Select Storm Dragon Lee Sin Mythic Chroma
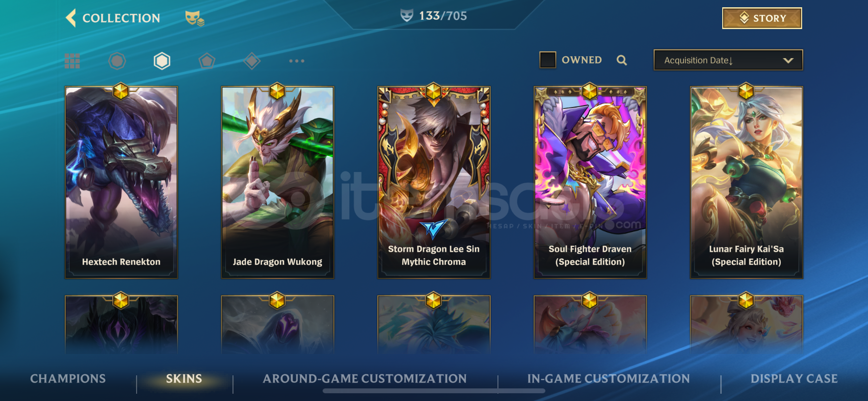The height and width of the screenshot is (401, 868). (x=434, y=182)
